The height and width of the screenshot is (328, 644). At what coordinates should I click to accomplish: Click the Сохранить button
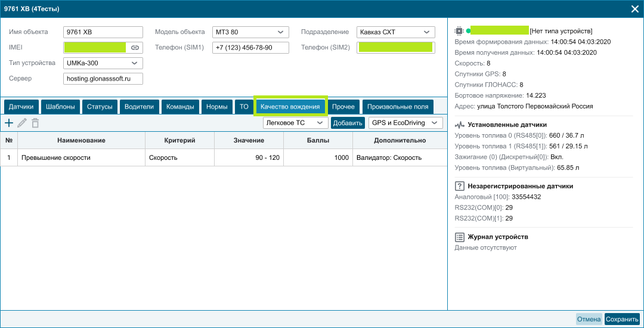(622, 320)
